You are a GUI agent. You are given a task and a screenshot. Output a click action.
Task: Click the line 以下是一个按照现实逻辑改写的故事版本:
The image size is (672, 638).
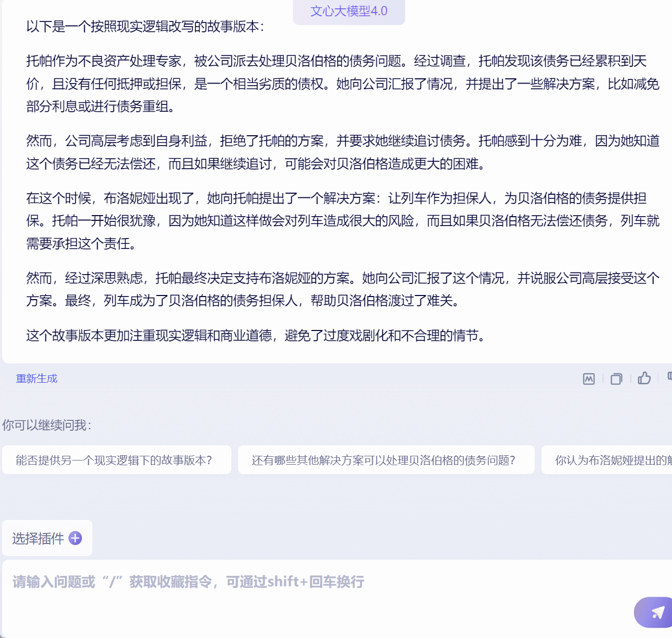pyautogui.click(x=146, y=27)
